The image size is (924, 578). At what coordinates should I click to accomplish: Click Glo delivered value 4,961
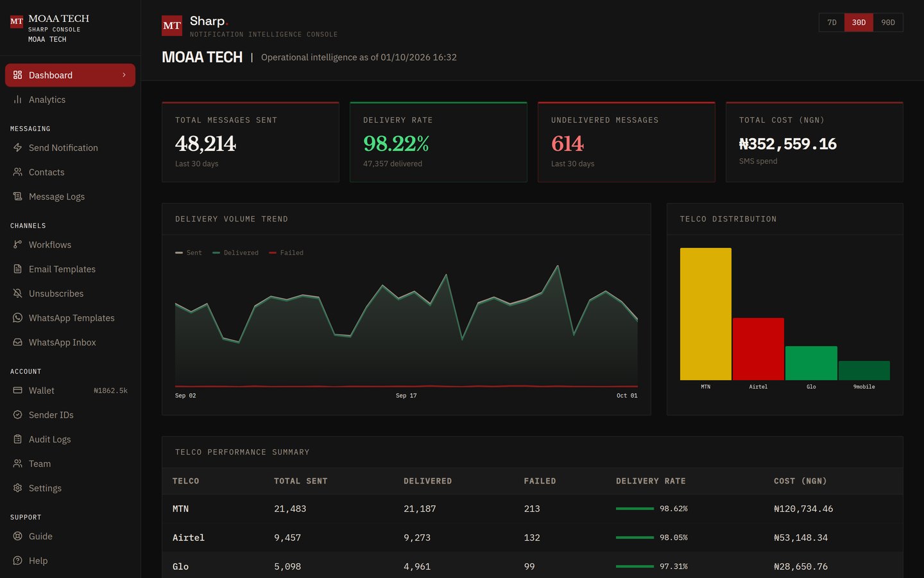(417, 566)
